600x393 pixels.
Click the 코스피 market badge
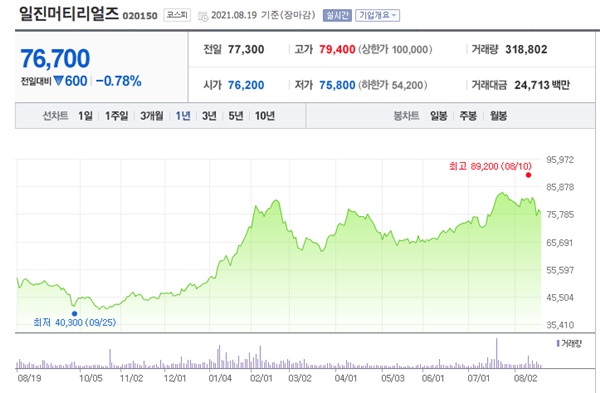tap(177, 15)
